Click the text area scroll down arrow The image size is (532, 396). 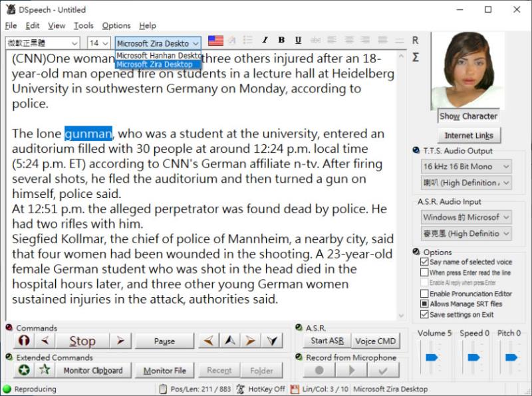(401, 316)
